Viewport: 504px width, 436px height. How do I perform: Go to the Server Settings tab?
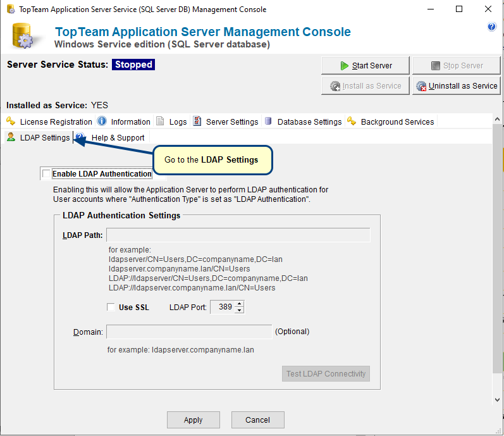click(226, 121)
